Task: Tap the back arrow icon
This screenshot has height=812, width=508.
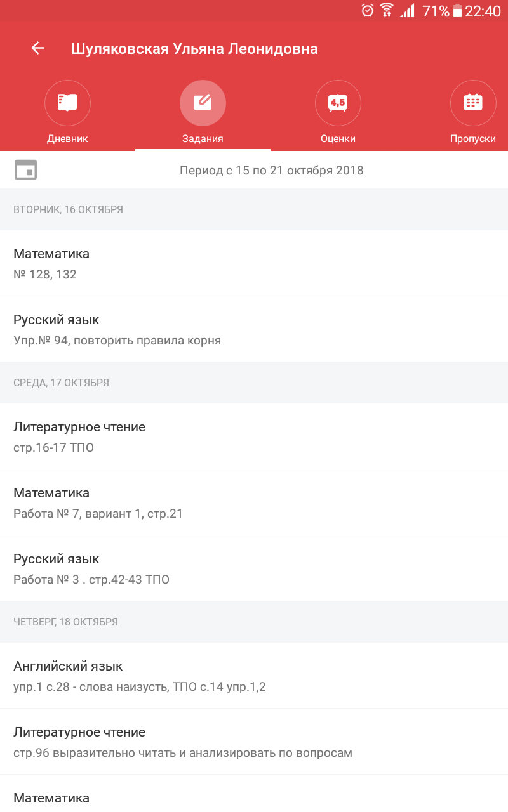Action: [x=38, y=48]
